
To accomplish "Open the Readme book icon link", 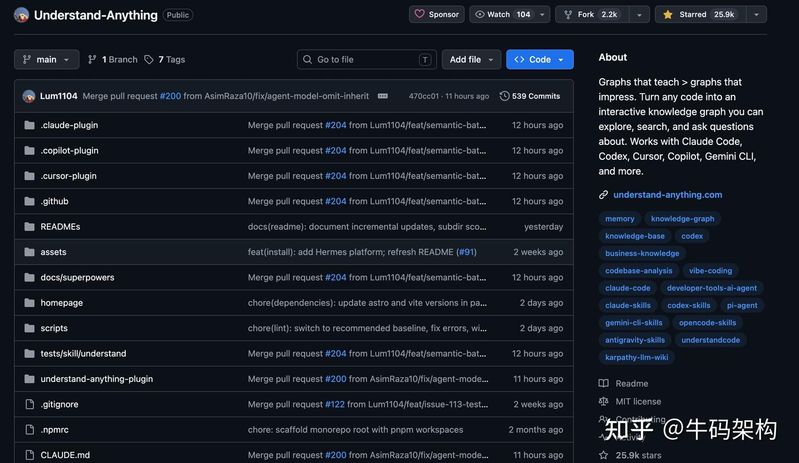I will click(x=603, y=384).
